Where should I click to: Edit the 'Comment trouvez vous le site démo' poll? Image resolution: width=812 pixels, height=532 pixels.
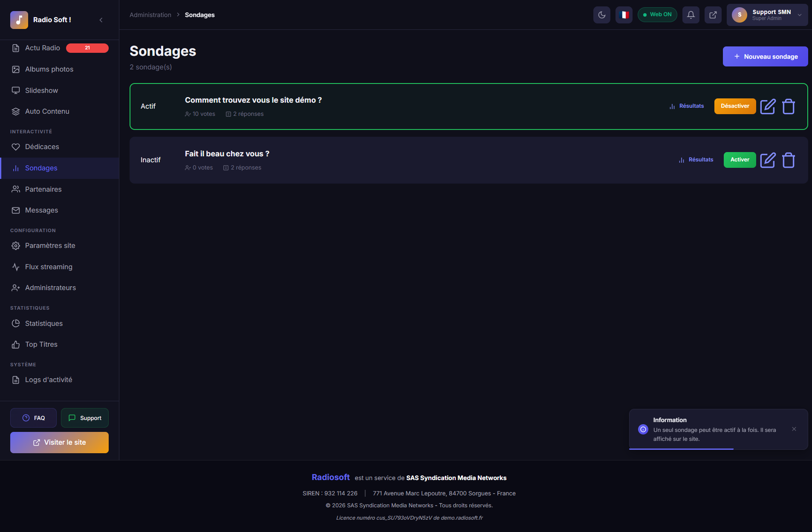[768, 106]
